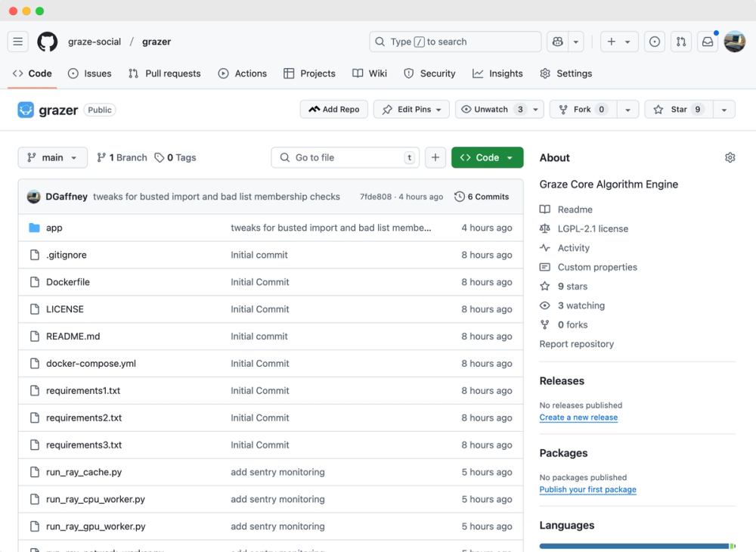Click Report repository link
This screenshot has height=552, width=756.
click(x=577, y=344)
